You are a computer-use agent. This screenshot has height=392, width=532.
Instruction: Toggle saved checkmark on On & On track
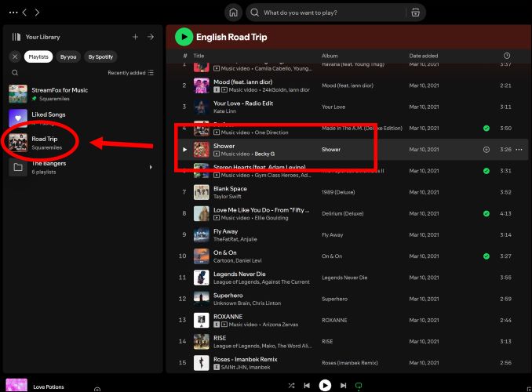pyautogui.click(x=486, y=256)
